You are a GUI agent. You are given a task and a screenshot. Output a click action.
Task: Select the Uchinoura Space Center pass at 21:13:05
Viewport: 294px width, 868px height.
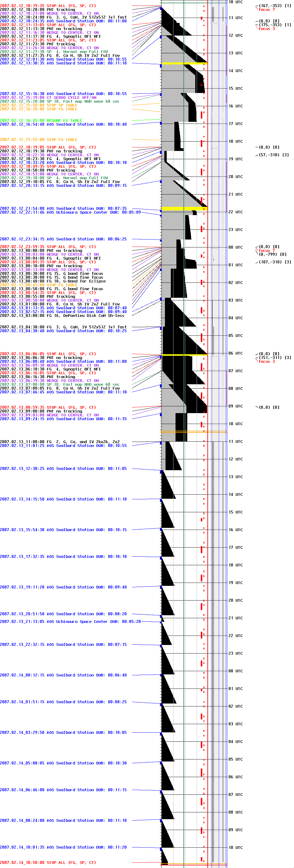click(70, 622)
